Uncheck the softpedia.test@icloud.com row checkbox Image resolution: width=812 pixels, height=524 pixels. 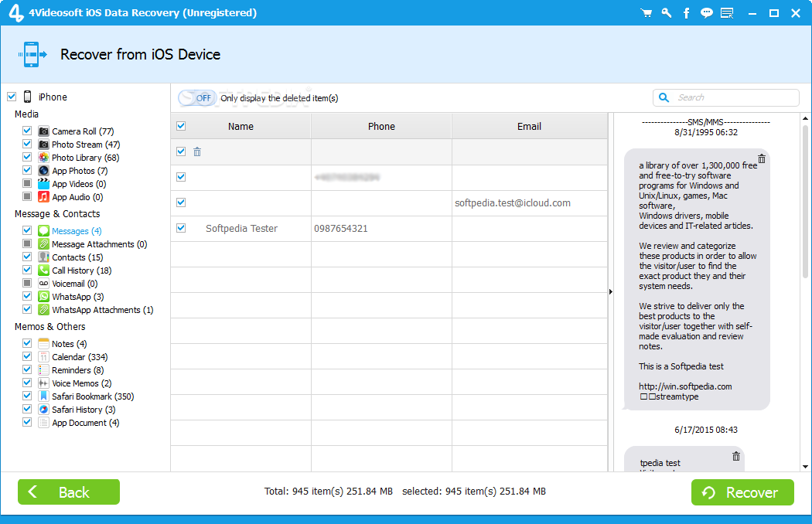click(181, 202)
